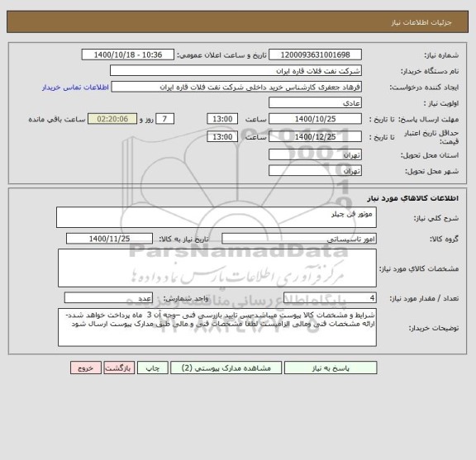Click the تاریخ و ساعت اعلان عمومی label

point(222,55)
